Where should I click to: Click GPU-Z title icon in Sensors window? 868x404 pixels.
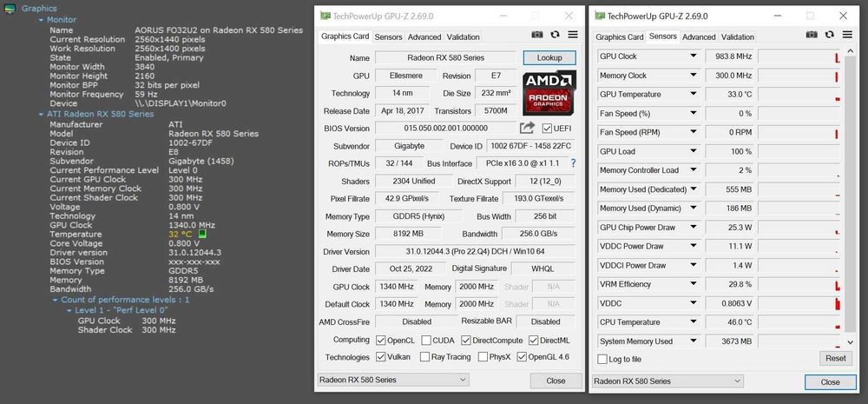pyautogui.click(x=600, y=16)
